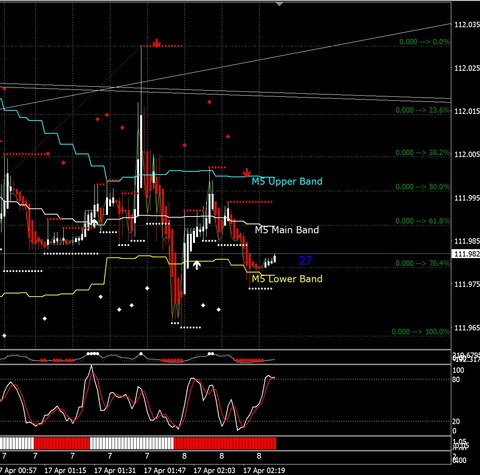Viewport: 480px width, 475px height.
Task: Select Fibonacci 38.2% level label
Action: [x=422, y=153]
